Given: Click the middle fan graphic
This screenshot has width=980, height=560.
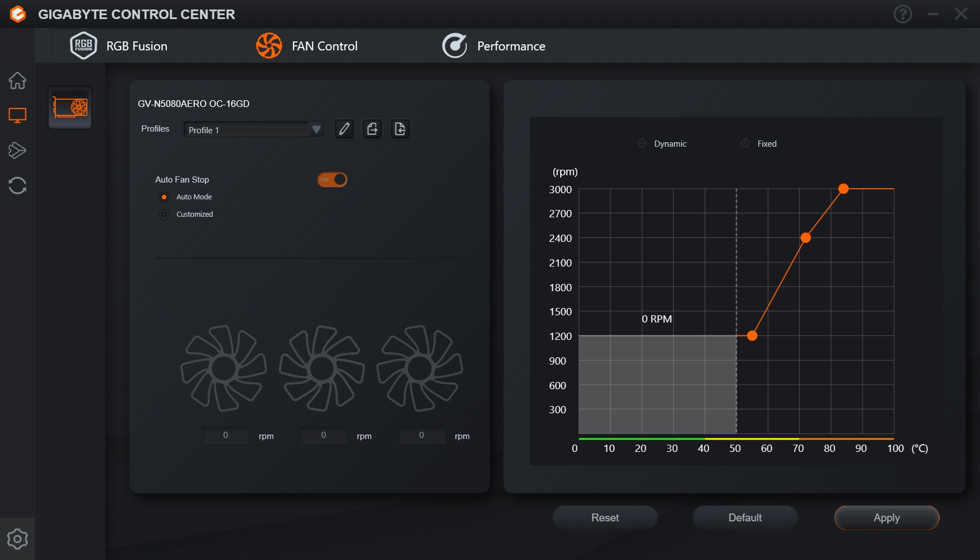Looking at the screenshot, I should click(322, 368).
